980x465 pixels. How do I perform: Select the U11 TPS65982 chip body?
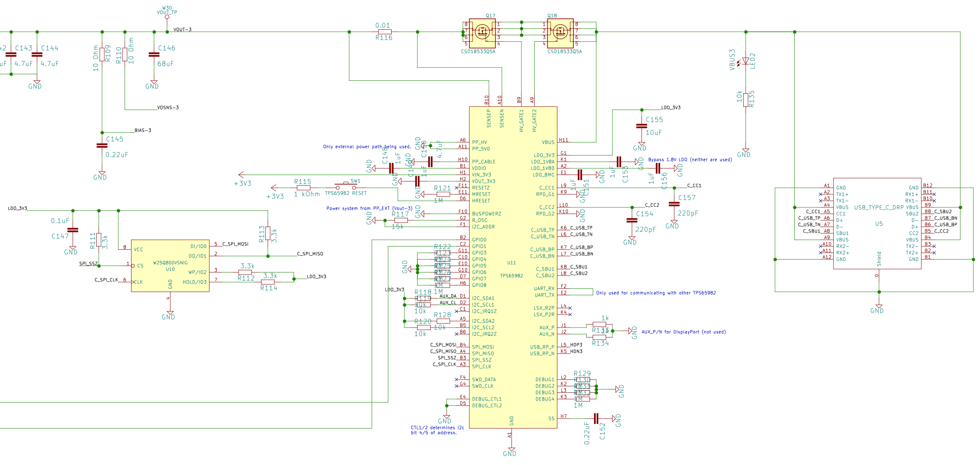[x=513, y=267]
